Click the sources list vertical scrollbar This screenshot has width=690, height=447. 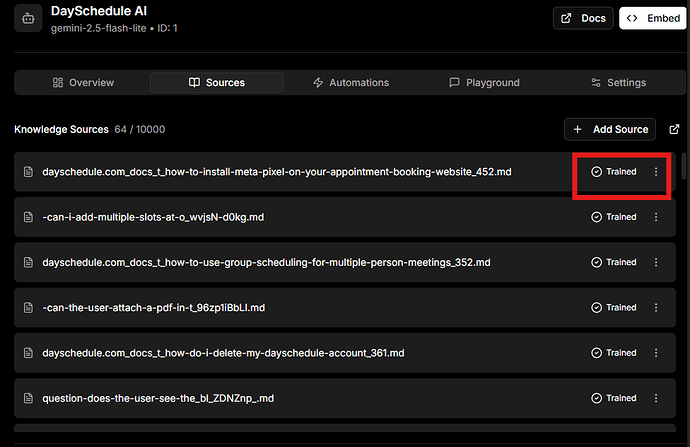coord(683,166)
